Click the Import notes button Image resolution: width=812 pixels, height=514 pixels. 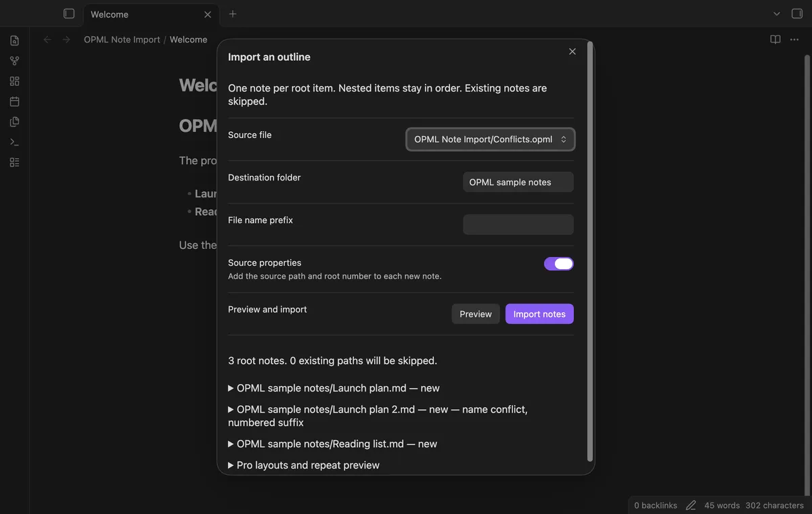coord(539,314)
